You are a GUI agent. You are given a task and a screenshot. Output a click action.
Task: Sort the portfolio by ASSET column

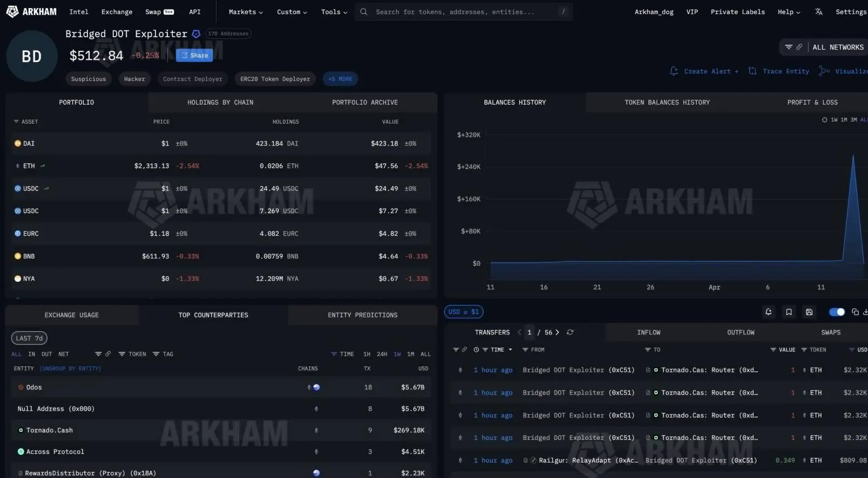pos(26,122)
